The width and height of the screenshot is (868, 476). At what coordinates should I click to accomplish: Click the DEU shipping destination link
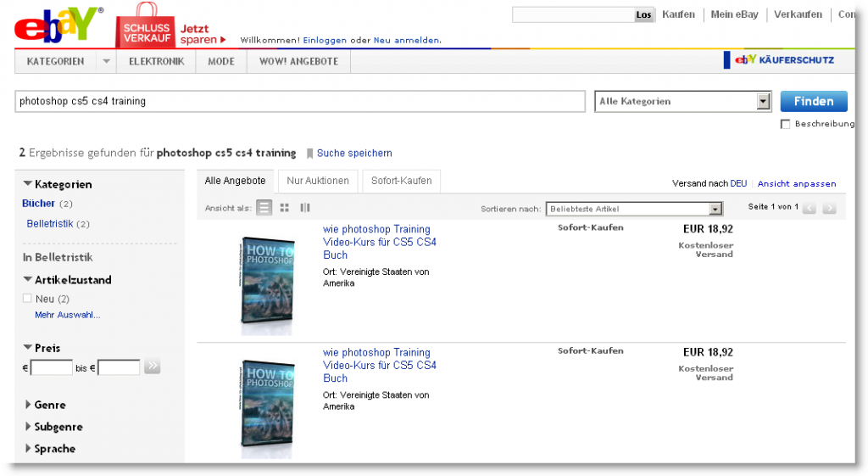(738, 183)
